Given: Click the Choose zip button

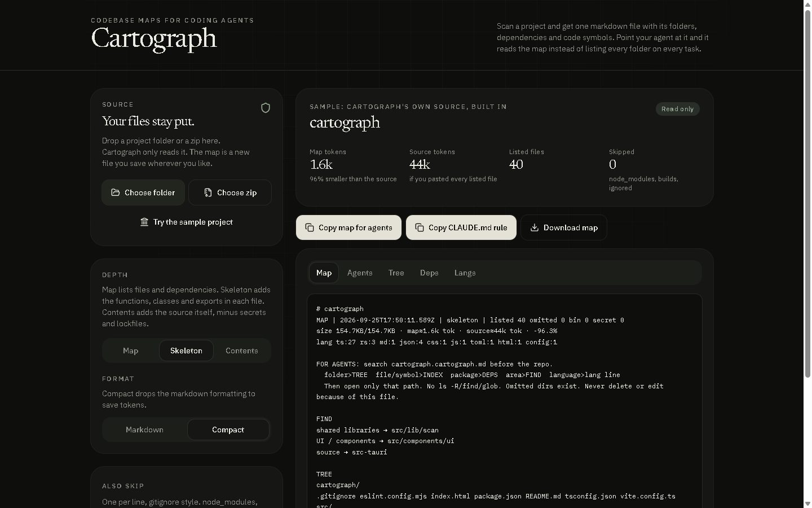Looking at the screenshot, I should click(x=230, y=192).
